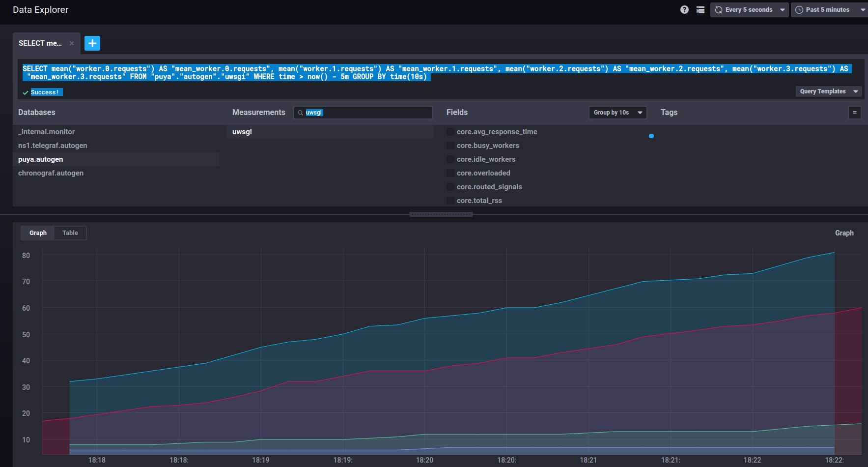Select the chronograf.autogen database
868x467 pixels.
tap(116, 173)
